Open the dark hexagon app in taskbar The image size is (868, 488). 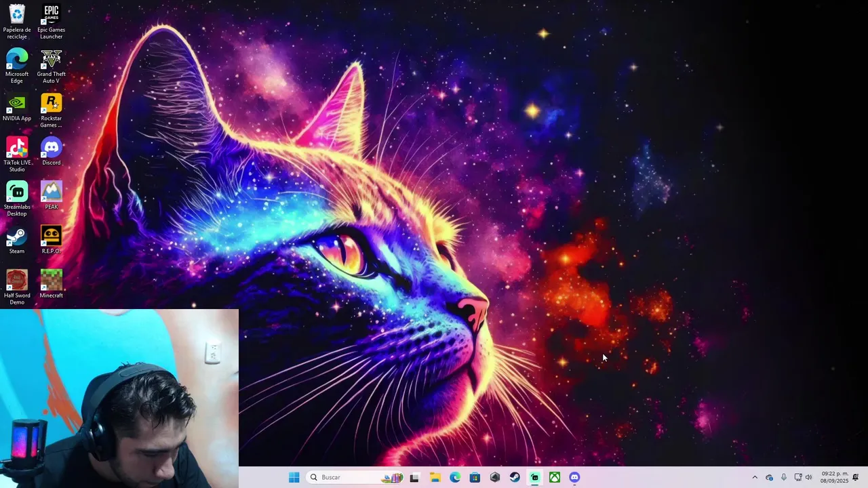click(x=495, y=477)
